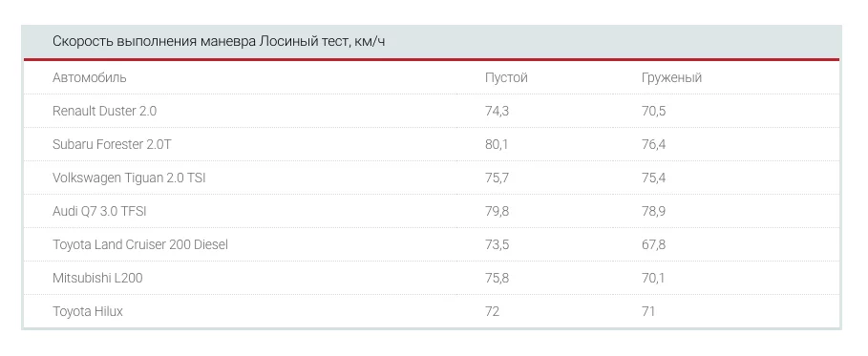Click the 80,1 value for Forester
Image resolution: width=868 pixels, height=356 pixels.
click(496, 144)
